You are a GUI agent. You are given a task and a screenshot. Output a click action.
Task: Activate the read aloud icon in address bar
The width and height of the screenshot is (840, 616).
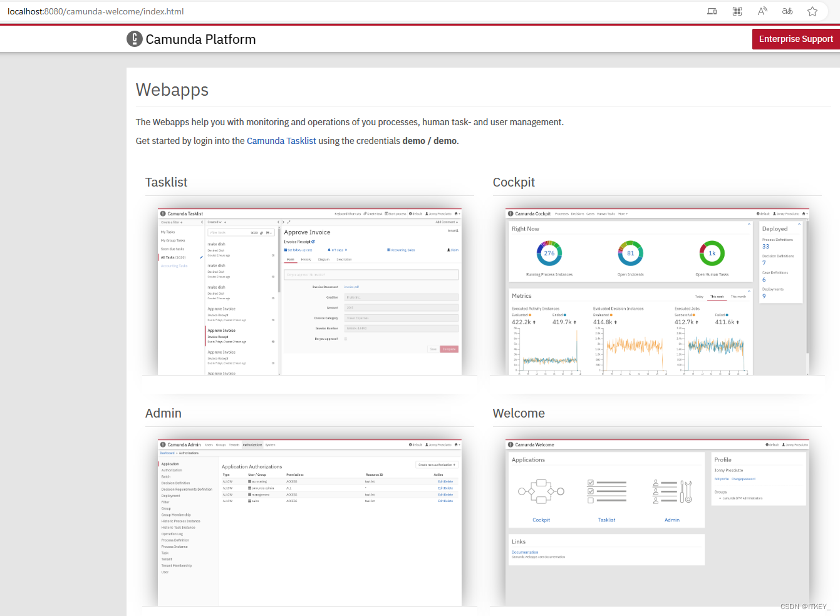coord(762,11)
